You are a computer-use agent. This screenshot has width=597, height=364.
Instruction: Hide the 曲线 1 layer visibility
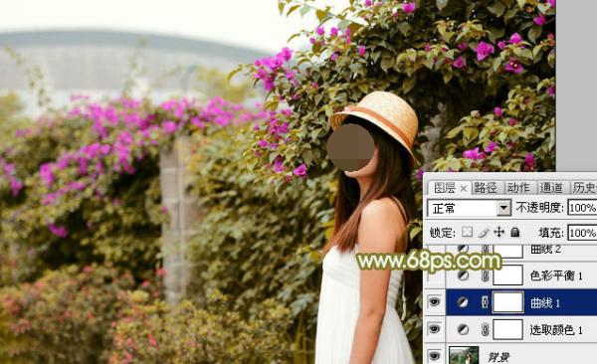(x=435, y=302)
